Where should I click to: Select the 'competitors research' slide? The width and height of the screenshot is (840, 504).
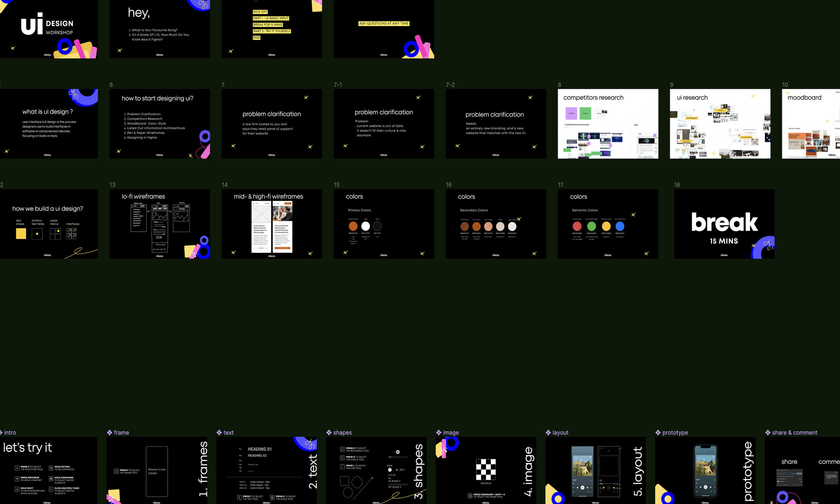(x=607, y=124)
